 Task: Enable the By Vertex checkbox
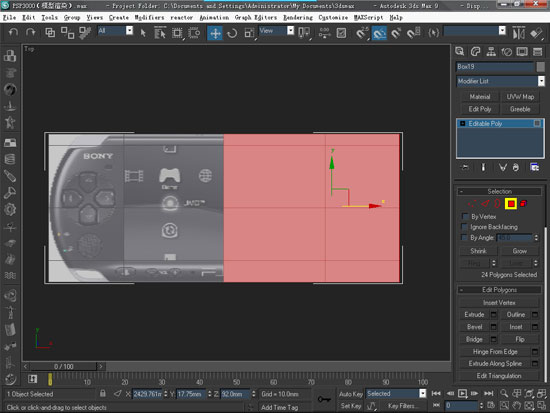pyautogui.click(x=465, y=217)
